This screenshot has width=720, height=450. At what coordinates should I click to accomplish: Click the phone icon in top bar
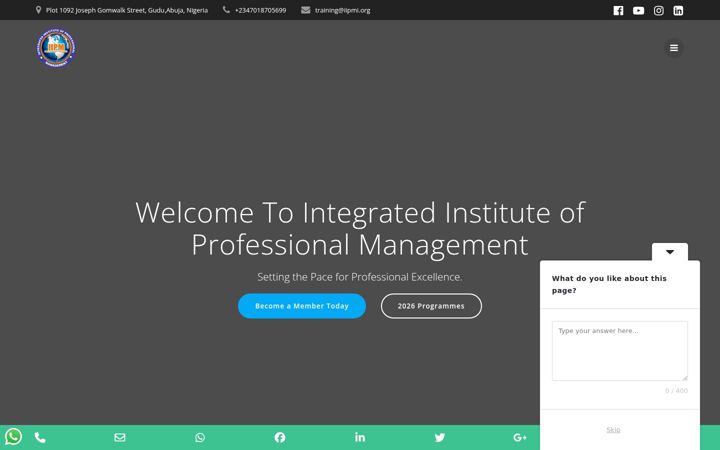[226, 10]
